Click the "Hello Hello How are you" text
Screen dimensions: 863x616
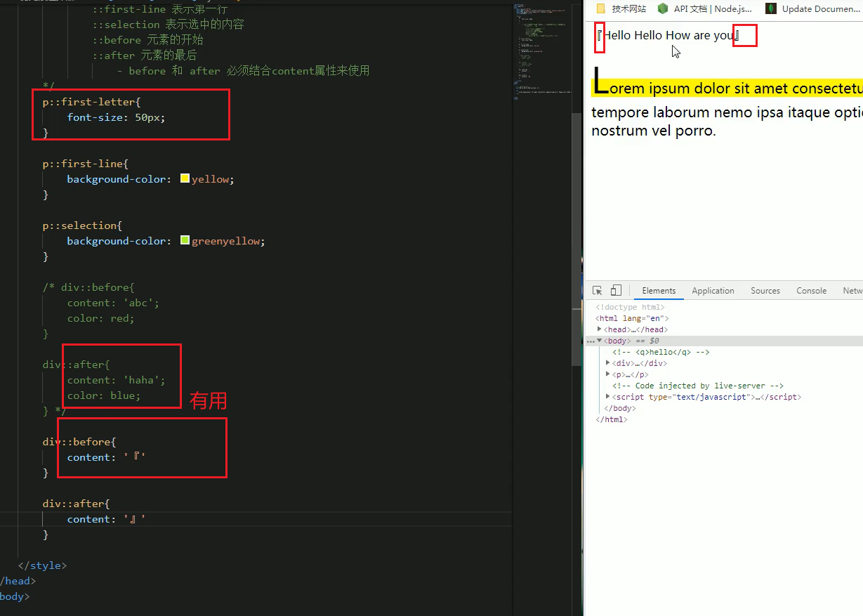pyautogui.click(x=668, y=35)
